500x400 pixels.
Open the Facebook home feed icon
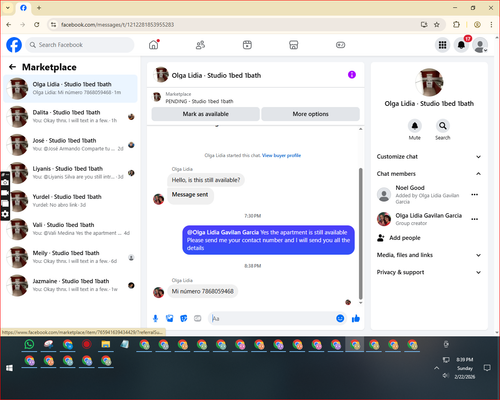pos(154,45)
